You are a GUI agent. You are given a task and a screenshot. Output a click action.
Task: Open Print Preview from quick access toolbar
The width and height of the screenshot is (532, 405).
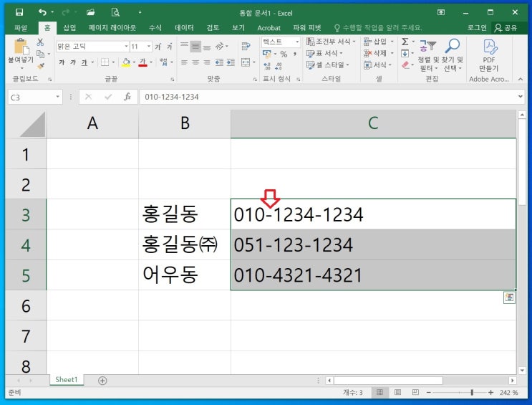point(115,13)
